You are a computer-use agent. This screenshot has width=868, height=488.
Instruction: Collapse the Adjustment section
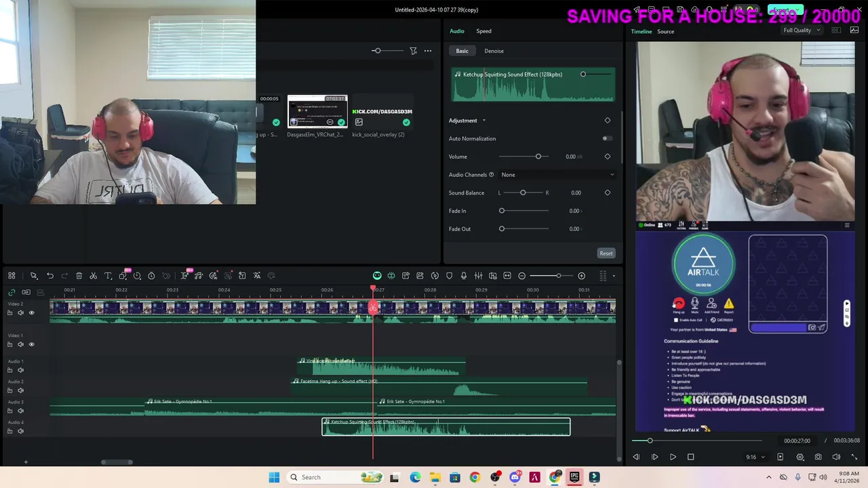tap(484, 121)
